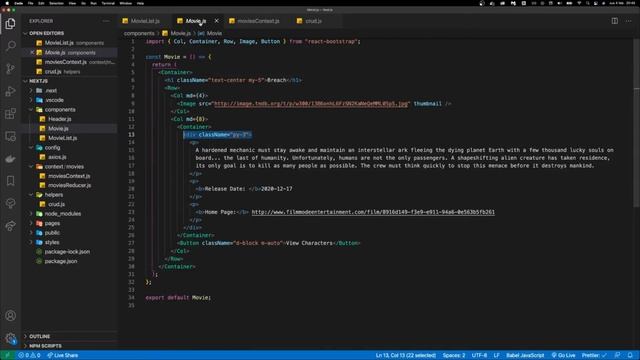Click Go Live in status bar

point(563,356)
